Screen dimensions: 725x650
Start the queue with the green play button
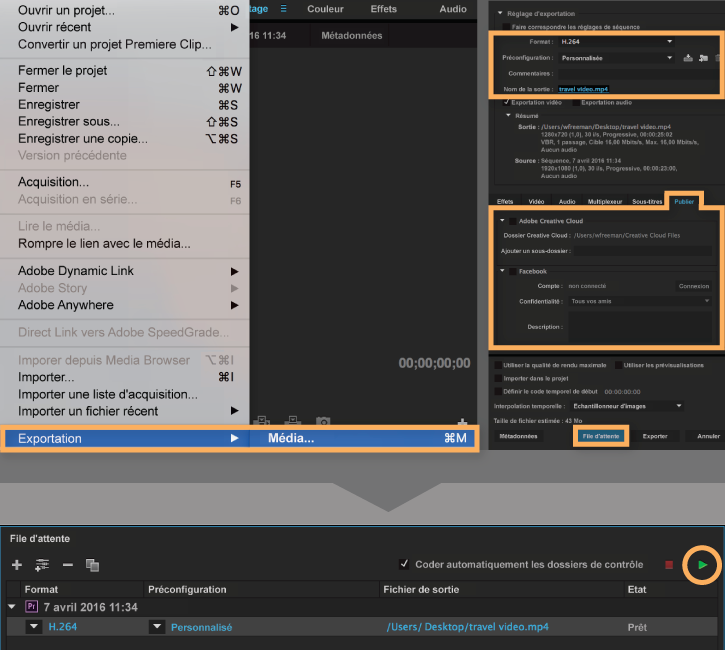702,565
